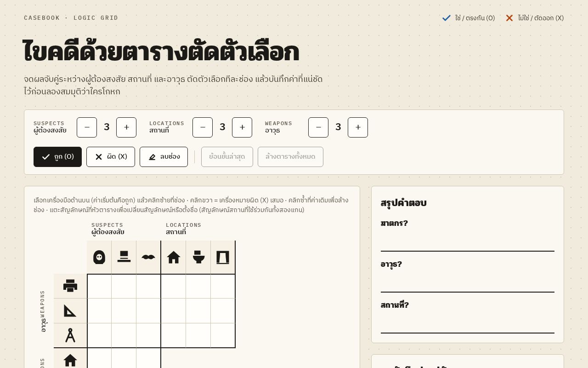The width and height of the screenshot is (588, 368).
Task: Select the ลบช่อง eraser tool
Action: click(164, 157)
